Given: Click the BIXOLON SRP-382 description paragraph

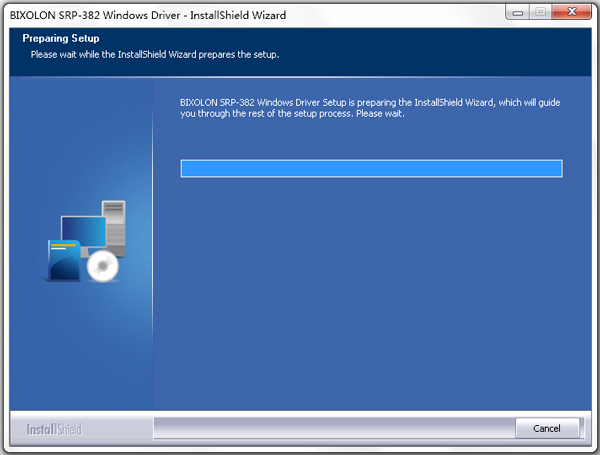Looking at the screenshot, I should point(370,107).
